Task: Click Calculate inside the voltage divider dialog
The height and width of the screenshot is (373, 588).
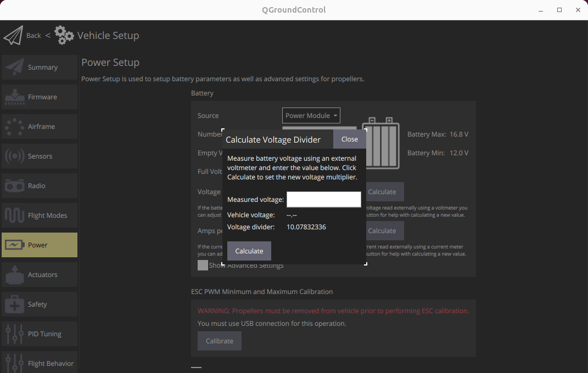Action: tap(249, 251)
